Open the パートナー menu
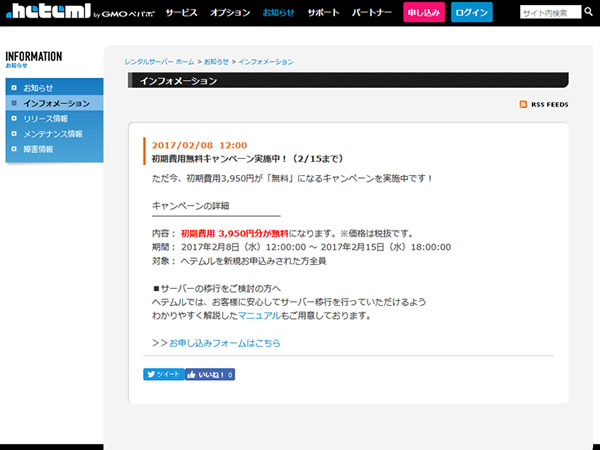This screenshot has height=450, width=600. [372, 13]
